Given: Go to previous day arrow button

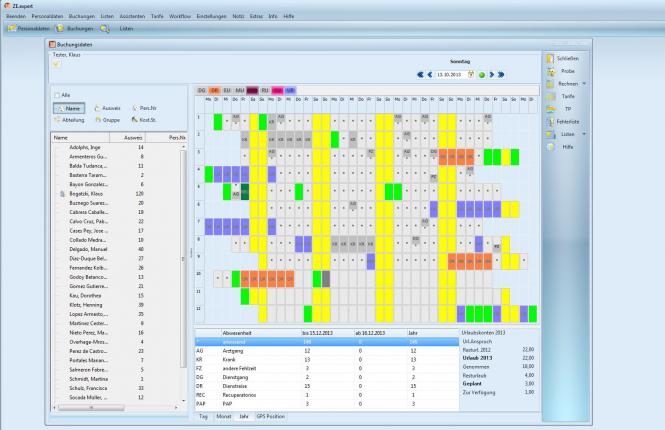Looking at the screenshot, I should tap(430, 74).
